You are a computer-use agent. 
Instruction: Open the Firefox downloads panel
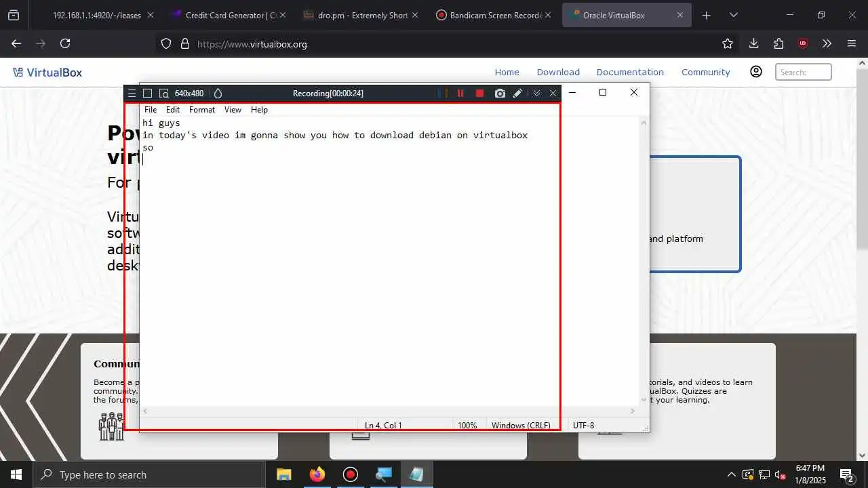click(753, 43)
